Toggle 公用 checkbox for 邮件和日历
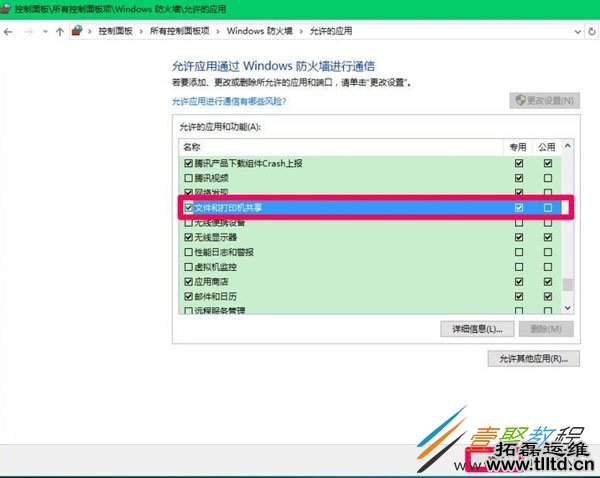The image size is (600, 478). [548, 297]
